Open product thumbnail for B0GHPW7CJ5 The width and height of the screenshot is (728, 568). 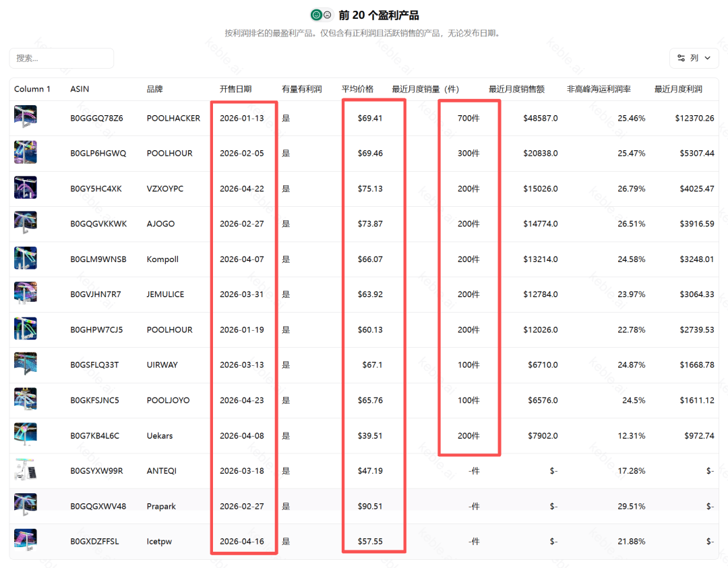pos(26,329)
